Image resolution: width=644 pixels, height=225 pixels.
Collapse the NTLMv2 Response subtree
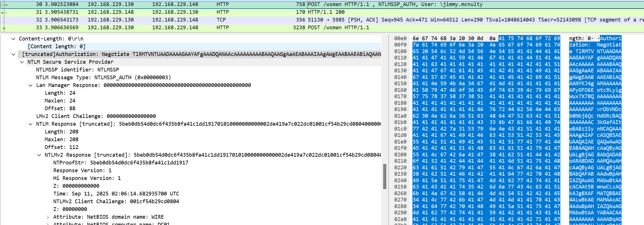(x=39, y=155)
